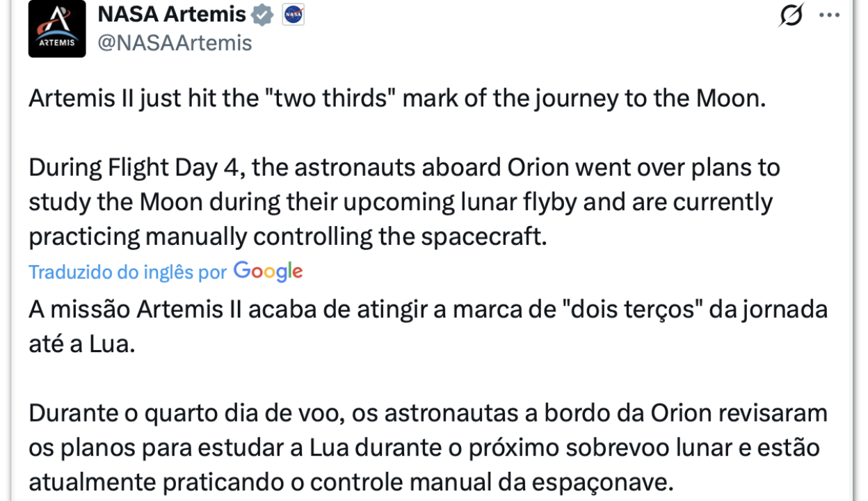Image resolution: width=868 pixels, height=501 pixels.
Task: Click the blue verified checkmark badge
Action: [x=262, y=15]
